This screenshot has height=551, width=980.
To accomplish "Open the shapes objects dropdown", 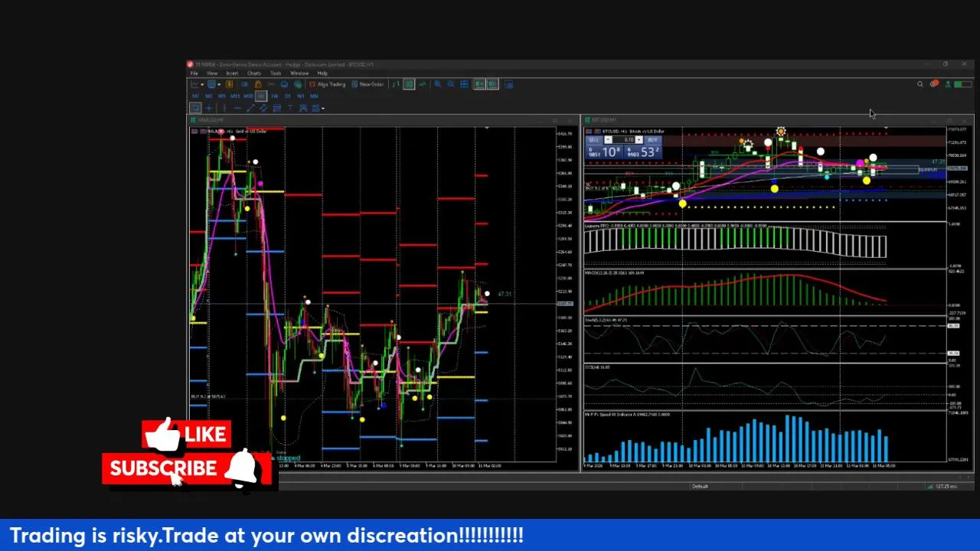I will click(x=322, y=108).
